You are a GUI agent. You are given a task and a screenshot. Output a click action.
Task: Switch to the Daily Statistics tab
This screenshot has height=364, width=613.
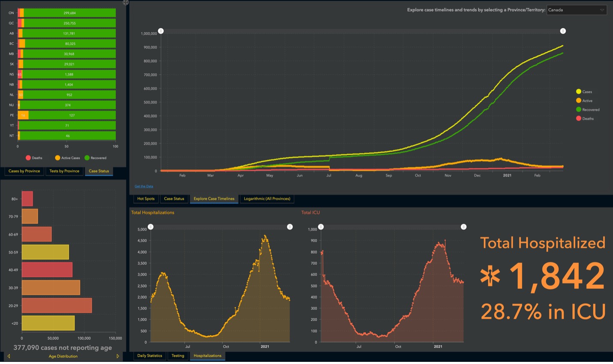pos(149,355)
